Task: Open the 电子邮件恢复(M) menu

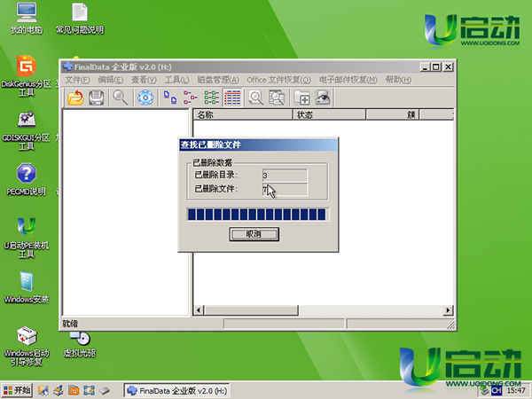Action: tap(348, 80)
